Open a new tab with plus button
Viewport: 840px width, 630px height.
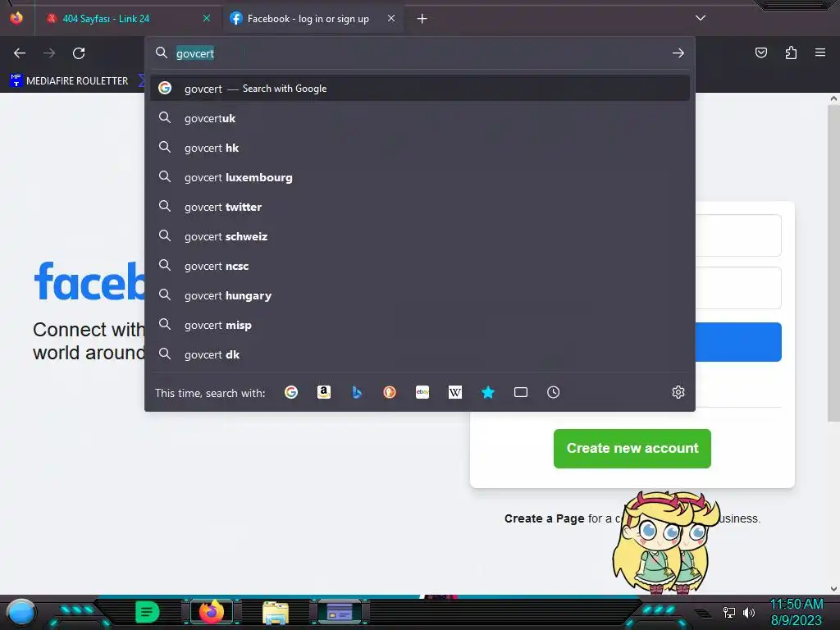(x=422, y=19)
